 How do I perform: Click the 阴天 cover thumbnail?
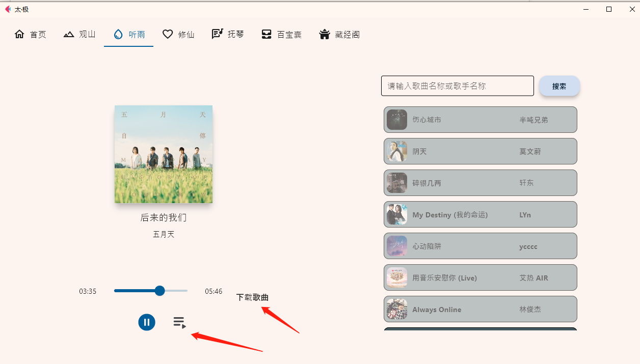point(397,151)
